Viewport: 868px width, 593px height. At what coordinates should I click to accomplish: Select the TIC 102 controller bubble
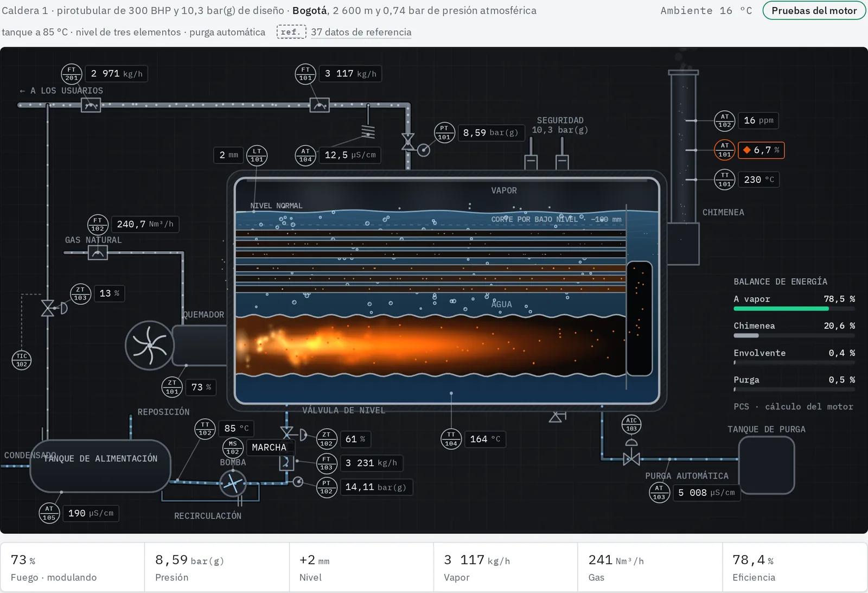22,360
